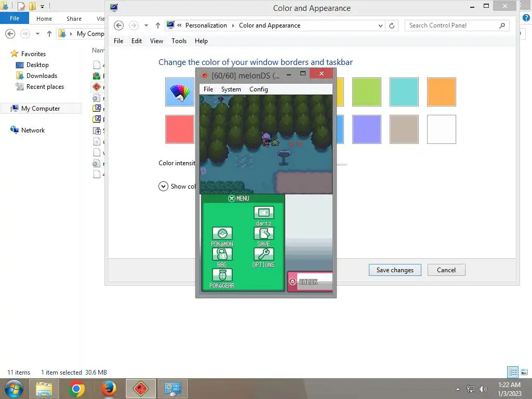Switch to melonDS taskbar button
The height and width of the screenshot is (399, 532).
tap(141, 389)
